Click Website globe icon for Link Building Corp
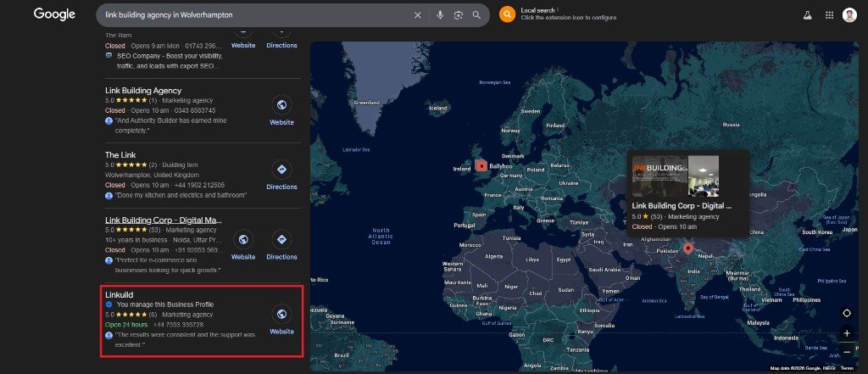This screenshot has height=374, width=868. [243, 239]
